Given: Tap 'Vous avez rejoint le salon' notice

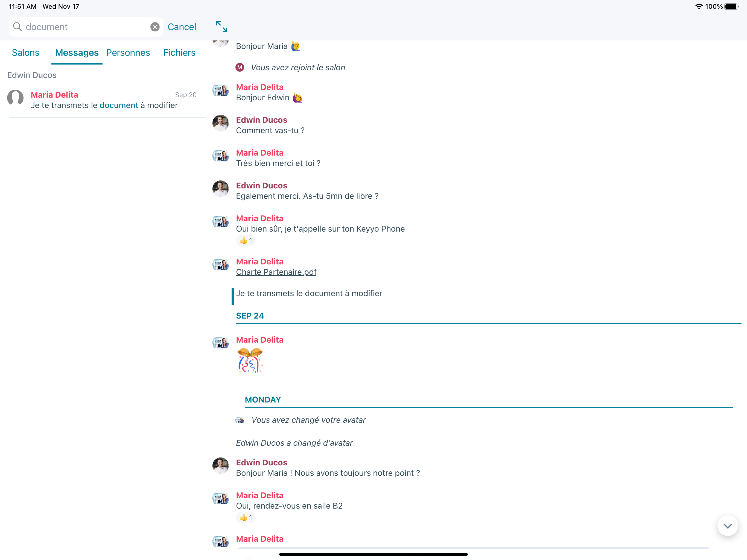Looking at the screenshot, I should (x=298, y=68).
